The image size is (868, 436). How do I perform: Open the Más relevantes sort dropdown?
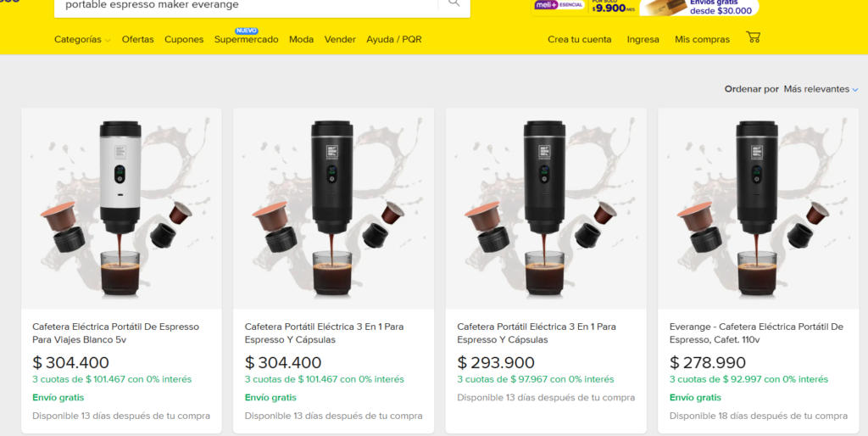815,89
